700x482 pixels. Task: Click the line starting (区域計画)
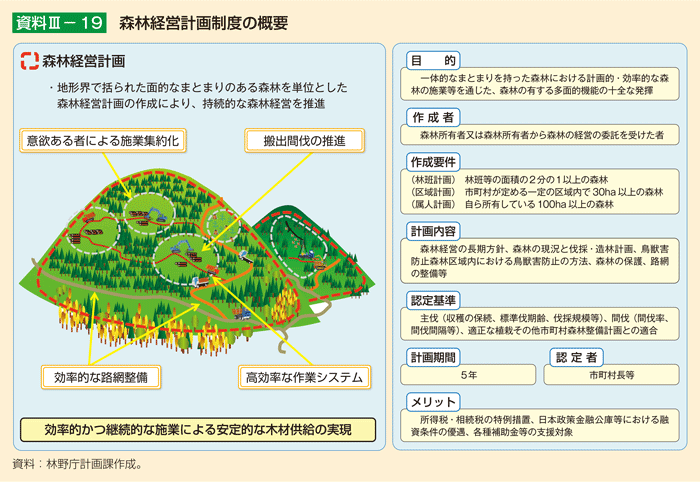pos(537,192)
